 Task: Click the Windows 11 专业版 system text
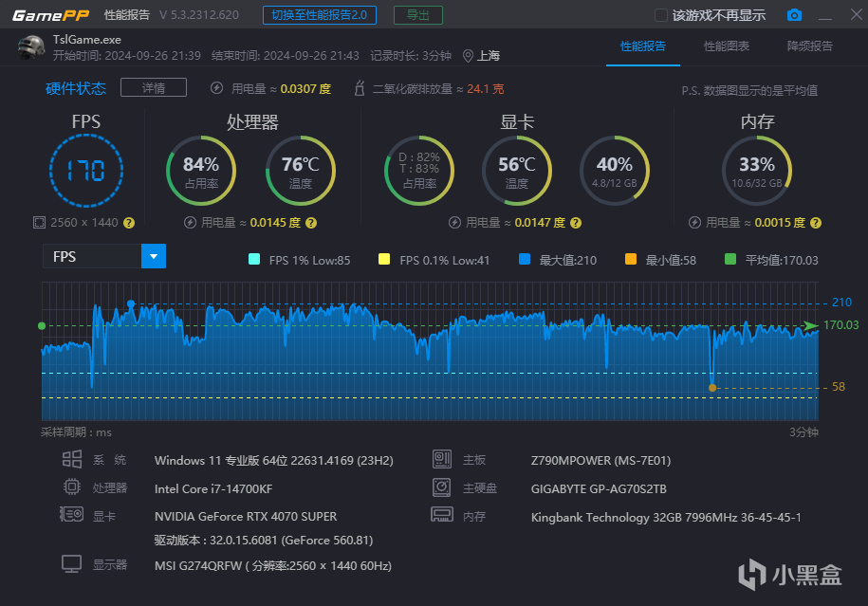pyautogui.click(x=274, y=461)
